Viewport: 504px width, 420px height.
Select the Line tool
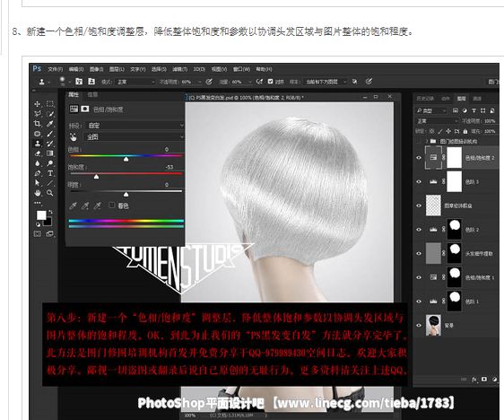coord(50,183)
